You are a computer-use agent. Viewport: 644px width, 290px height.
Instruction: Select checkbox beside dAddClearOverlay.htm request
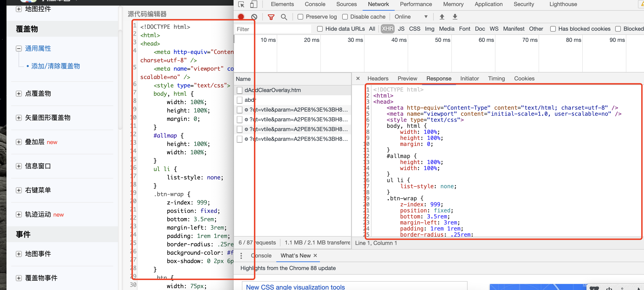(x=240, y=90)
